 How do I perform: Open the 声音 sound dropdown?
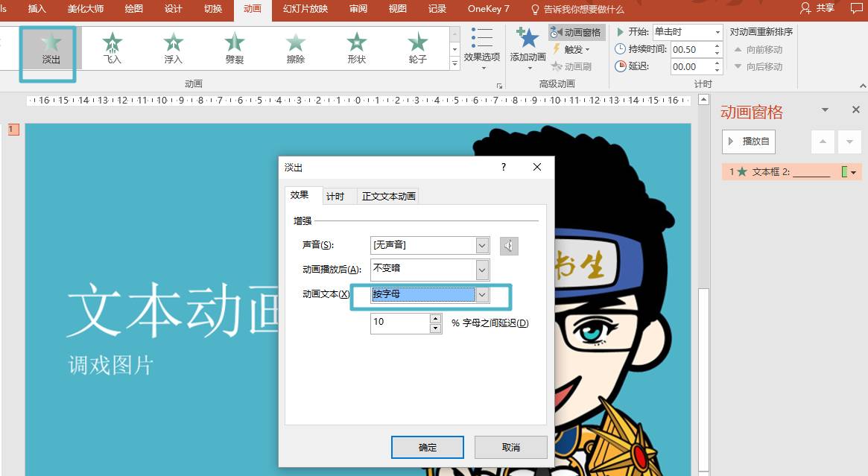[482, 245]
